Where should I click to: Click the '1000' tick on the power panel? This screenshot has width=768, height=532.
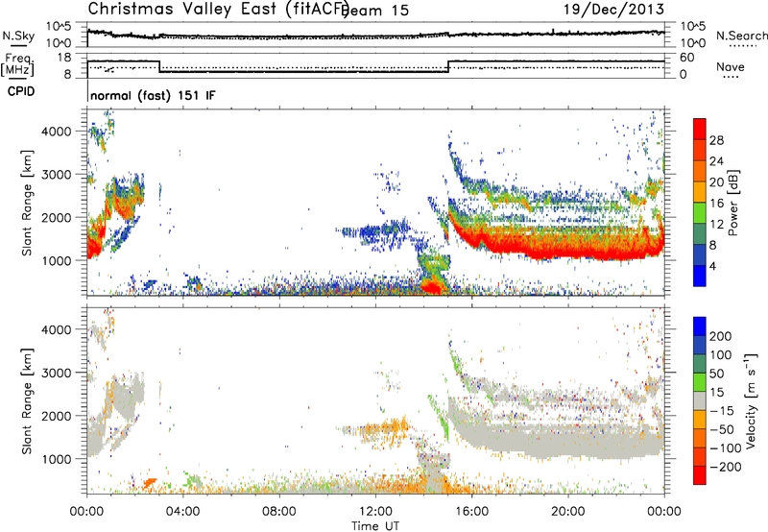tap(56, 260)
